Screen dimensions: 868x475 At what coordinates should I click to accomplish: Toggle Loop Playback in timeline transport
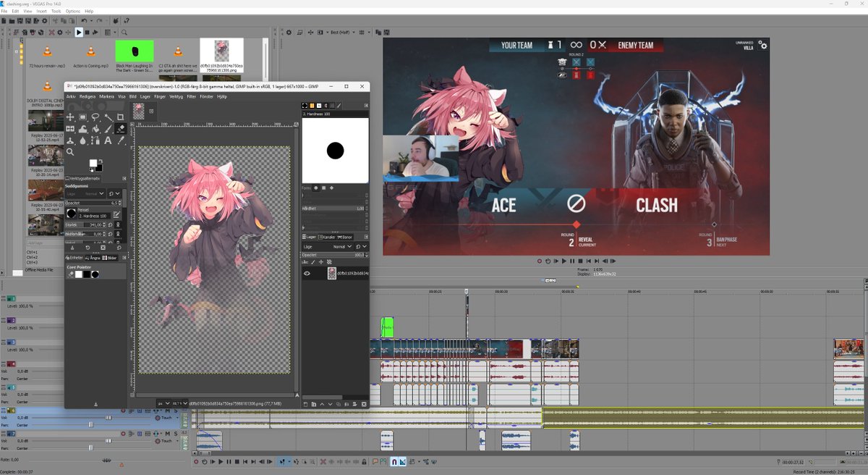click(204, 461)
